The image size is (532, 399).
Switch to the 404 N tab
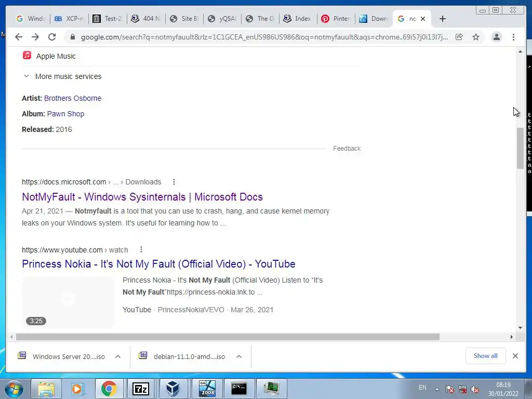coord(146,19)
